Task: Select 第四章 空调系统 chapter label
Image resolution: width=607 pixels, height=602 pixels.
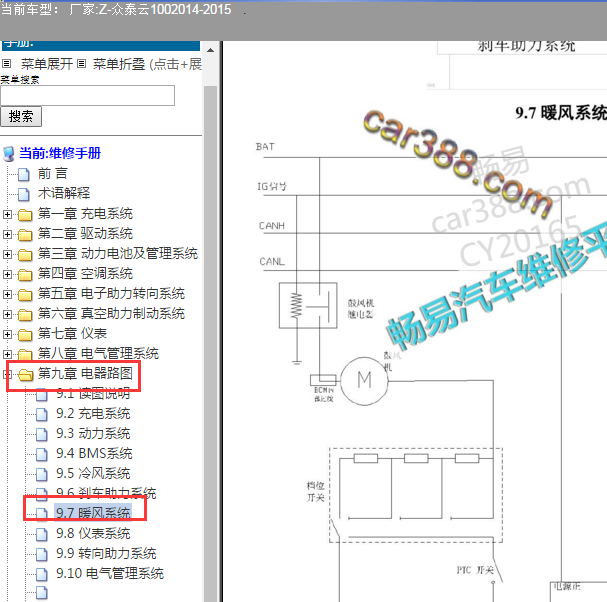Action: [85, 274]
